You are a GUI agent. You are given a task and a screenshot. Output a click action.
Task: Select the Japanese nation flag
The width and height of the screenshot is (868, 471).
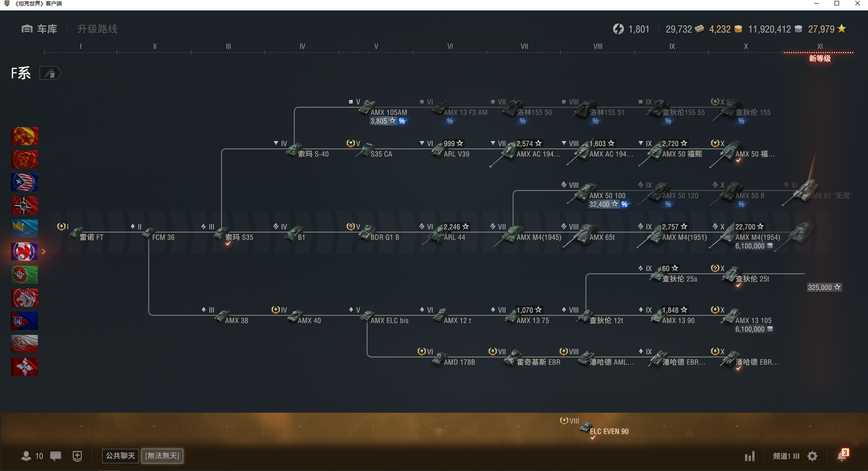tap(24, 367)
